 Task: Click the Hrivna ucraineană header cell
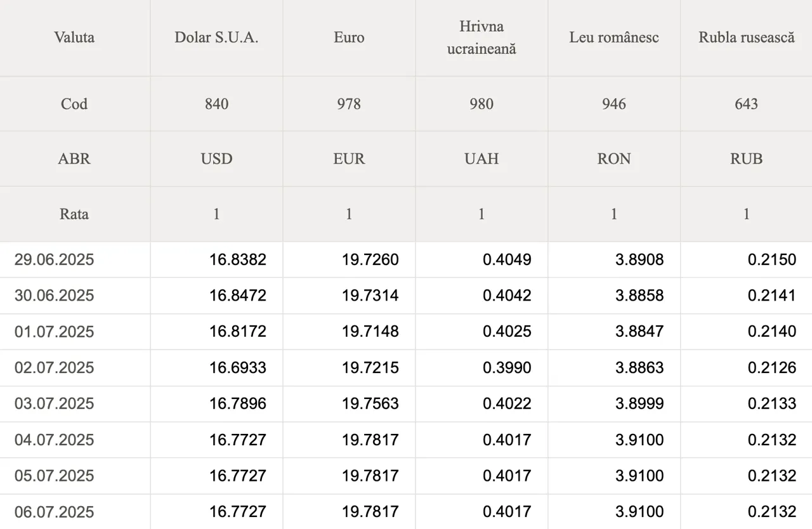tap(481, 37)
